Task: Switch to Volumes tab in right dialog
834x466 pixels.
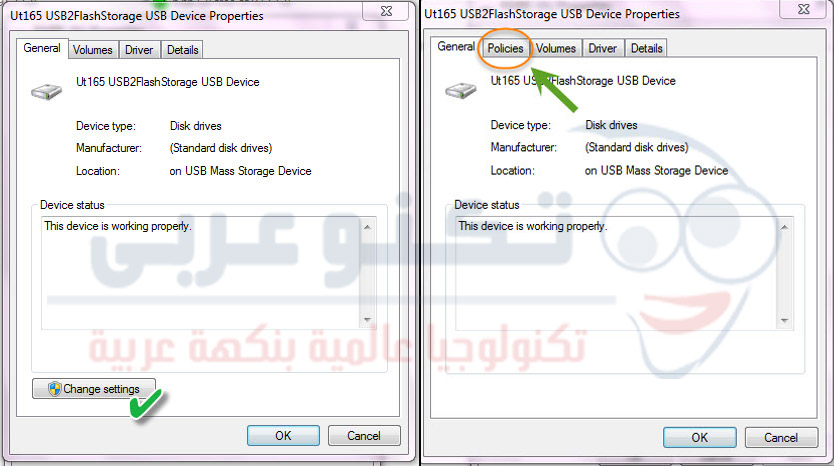Action: click(x=556, y=48)
